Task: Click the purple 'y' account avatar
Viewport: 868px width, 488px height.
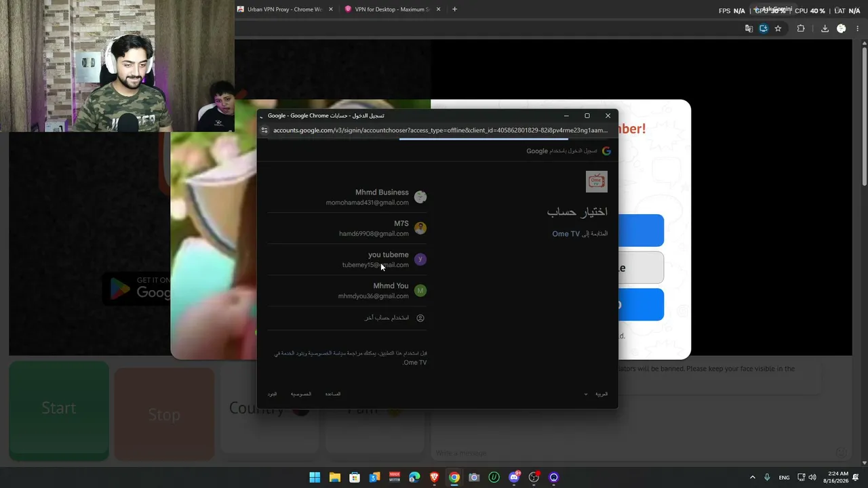Action: coord(420,259)
